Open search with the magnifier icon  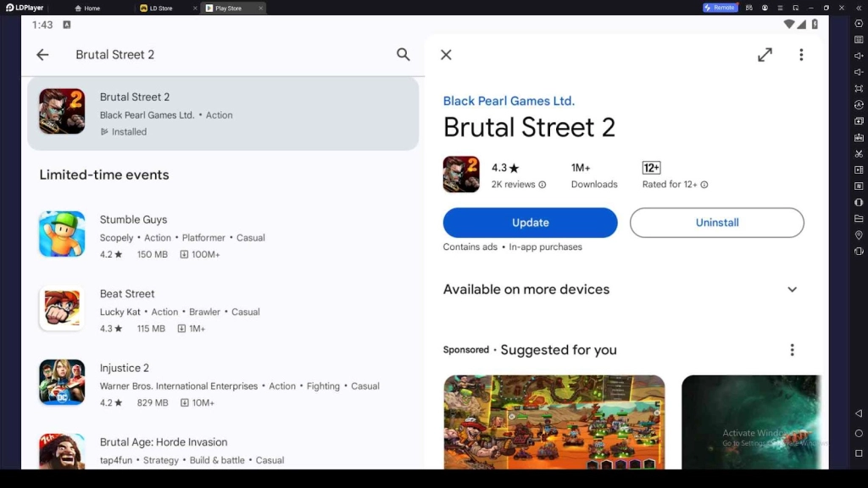[403, 54]
